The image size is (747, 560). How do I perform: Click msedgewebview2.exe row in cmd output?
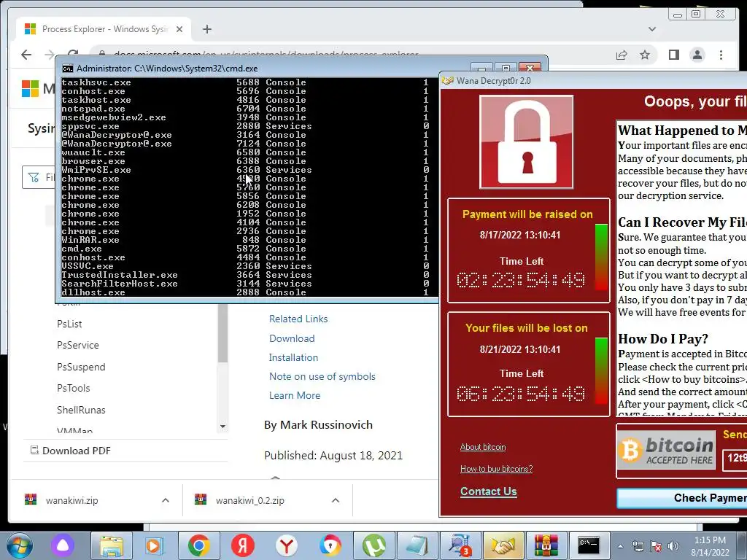click(245, 117)
